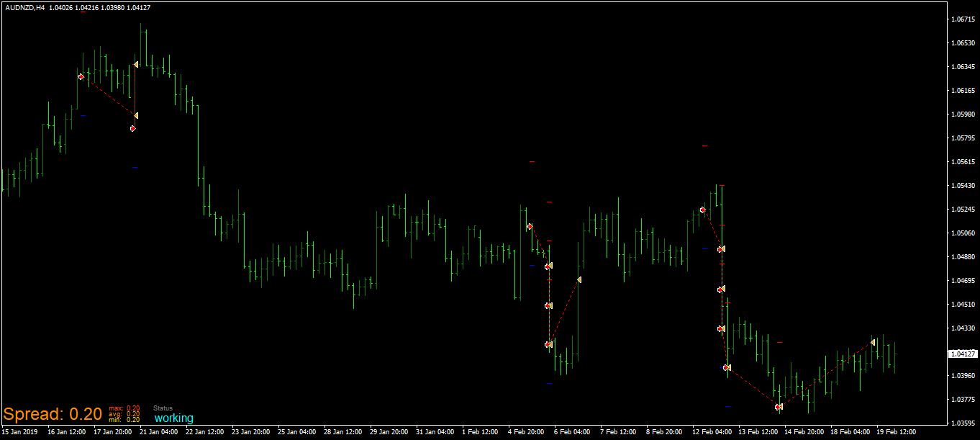Image resolution: width=980 pixels, height=440 pixels.
Task: Click the red sell arrow on 4 Feb near 1.0511
Action: tap(530, 227)
